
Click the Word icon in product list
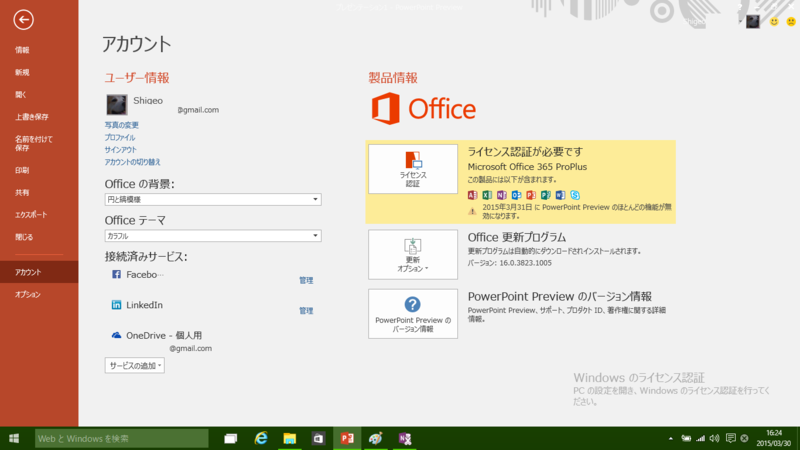coord(560,195)
